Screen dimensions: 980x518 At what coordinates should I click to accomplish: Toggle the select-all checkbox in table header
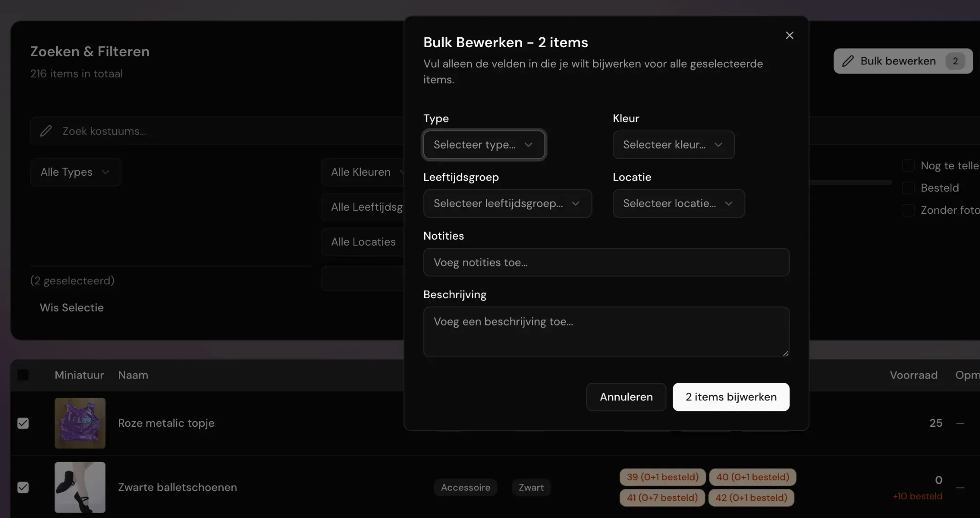click(x=23, y=375)
